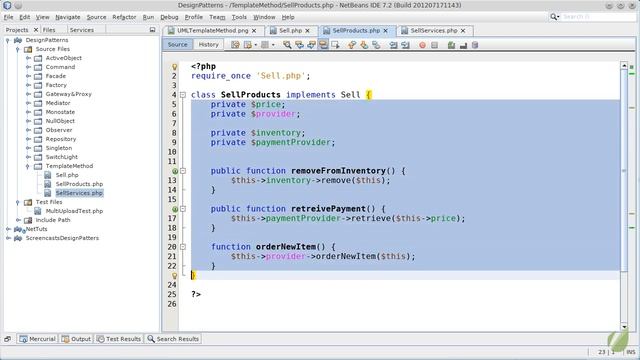Close the SellProducts.php tab
The image size is (640, 360).
click(385, 31)
